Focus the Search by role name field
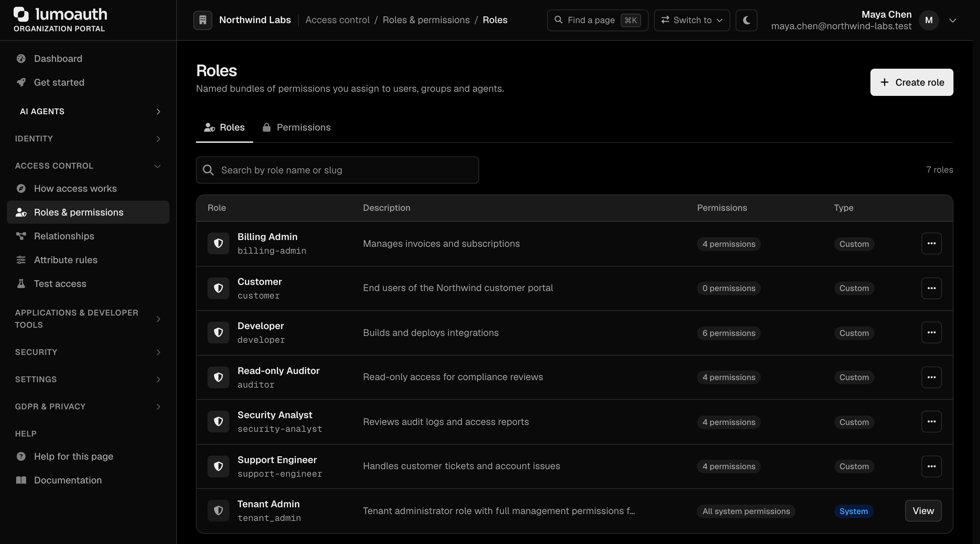Image resolution: width=980 pixels, height=544 pixels. pyautogui.click(x=338, y=170)
